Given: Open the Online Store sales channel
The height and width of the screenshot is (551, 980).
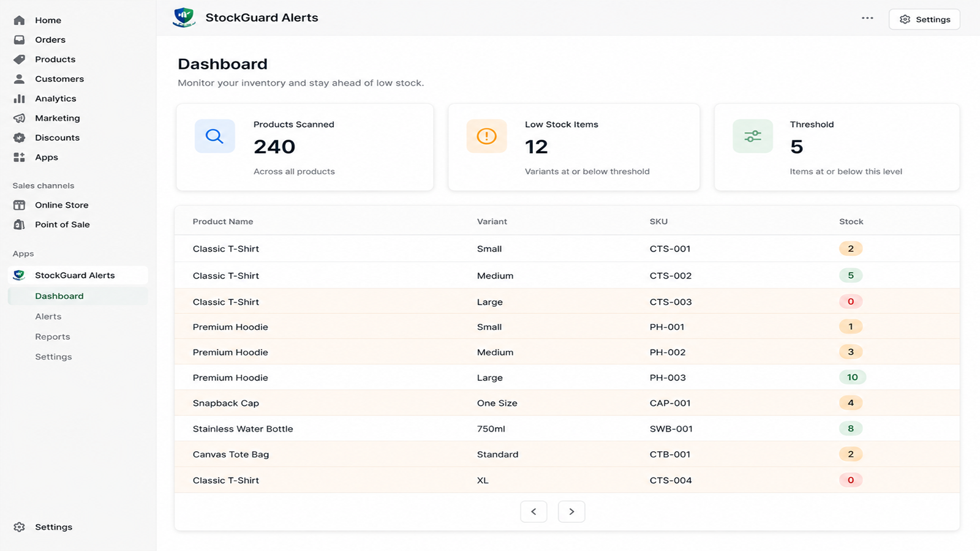Looking at the screenshot, I should [x=61, y=205].
